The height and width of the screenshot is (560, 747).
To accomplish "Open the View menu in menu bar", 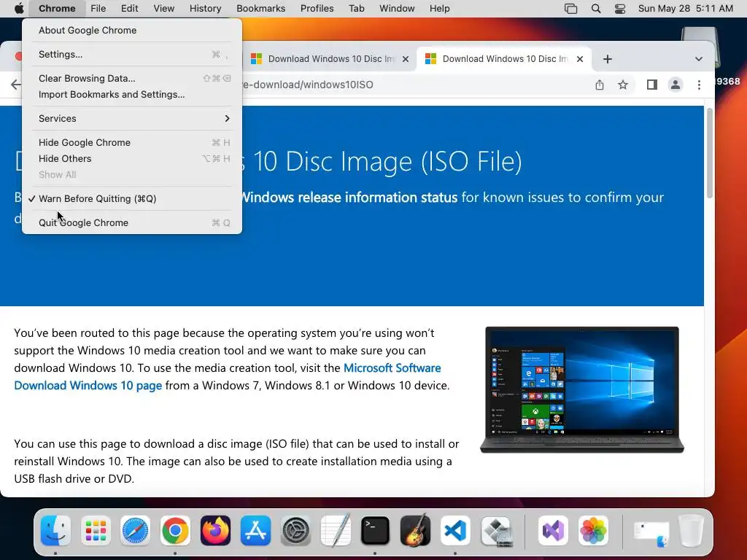I will (x=163, y=8).
